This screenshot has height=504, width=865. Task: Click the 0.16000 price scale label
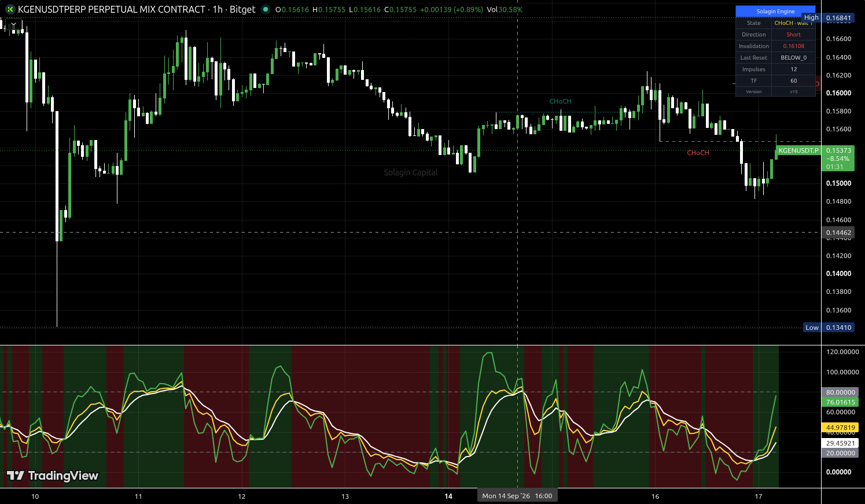838,93
